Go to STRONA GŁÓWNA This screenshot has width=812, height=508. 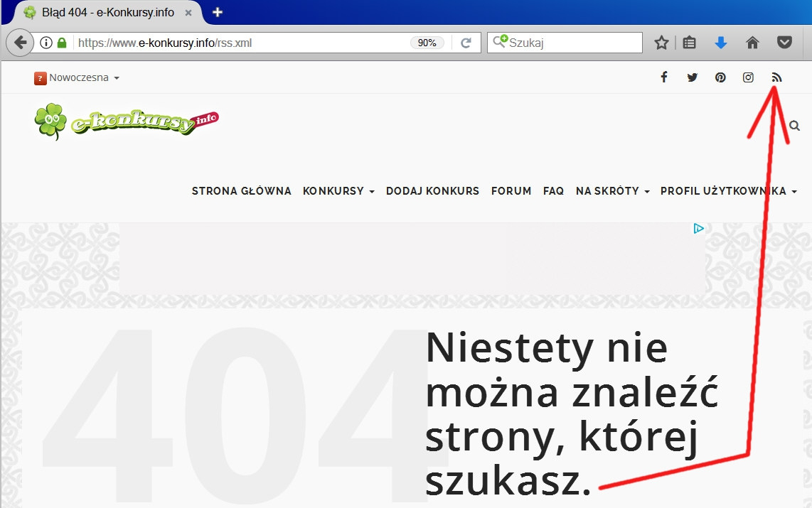[242, 191]
